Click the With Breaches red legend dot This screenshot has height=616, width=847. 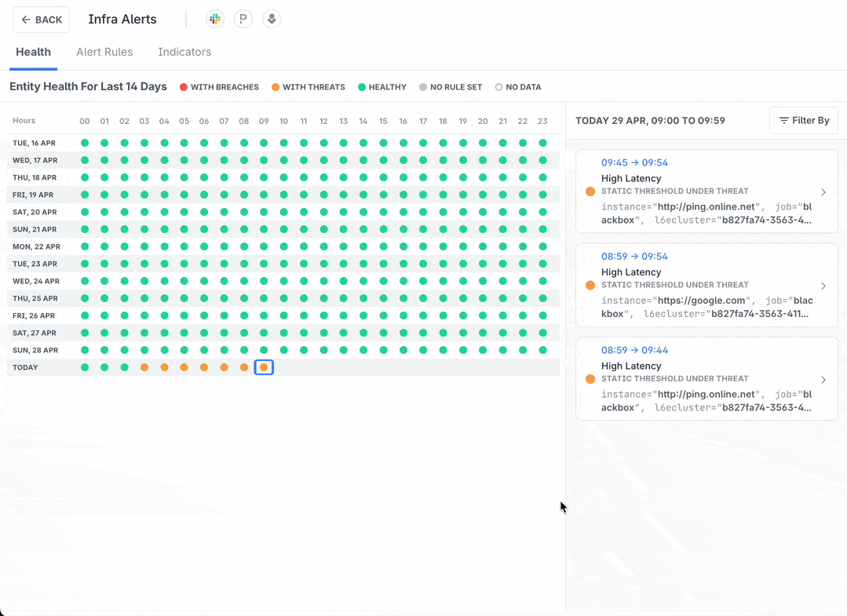(x=184, y=87)
